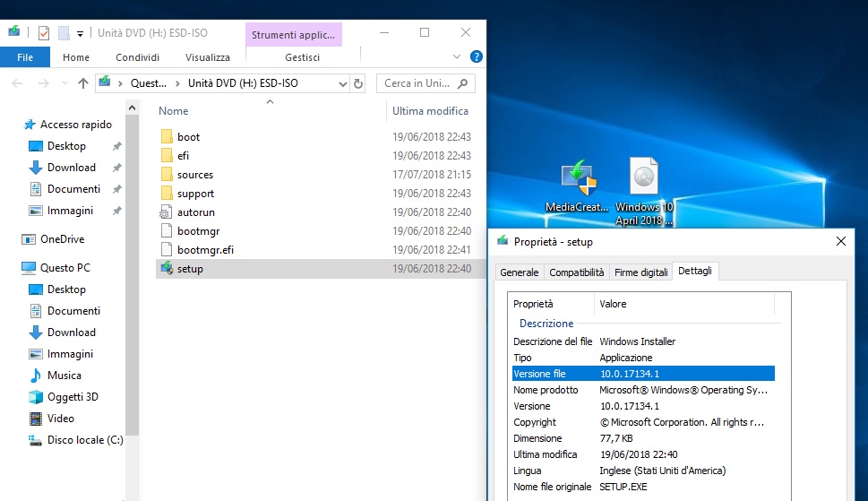The height and width of the screenshot is (501, 868).
Task: Open the Home ribbon tab
Action: click(76, 57)
